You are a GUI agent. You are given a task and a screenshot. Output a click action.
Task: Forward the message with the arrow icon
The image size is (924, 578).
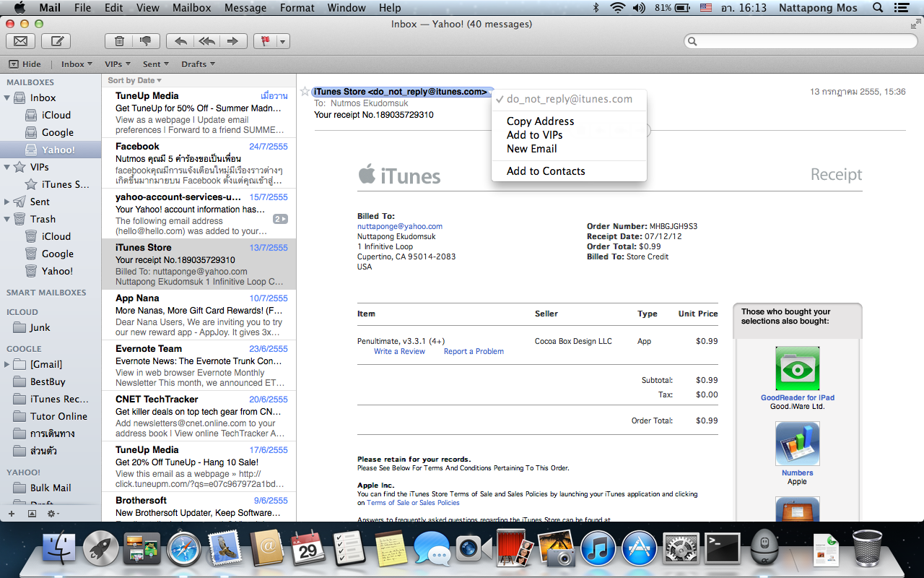coord(233,41)
